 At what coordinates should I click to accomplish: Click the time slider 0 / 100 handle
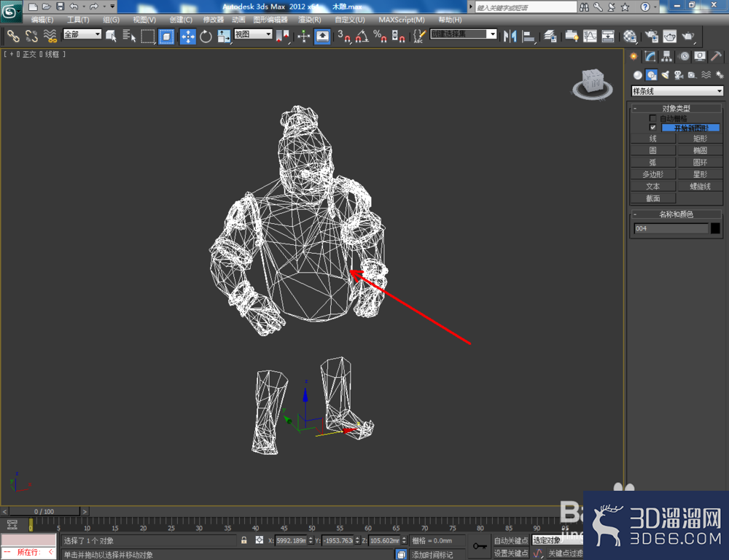pyautogui.click(x=44, y=511)
